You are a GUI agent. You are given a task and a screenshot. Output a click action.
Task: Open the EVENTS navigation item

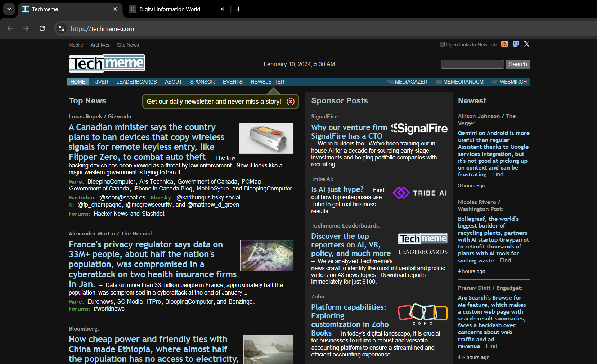click(x=233, y=82)
